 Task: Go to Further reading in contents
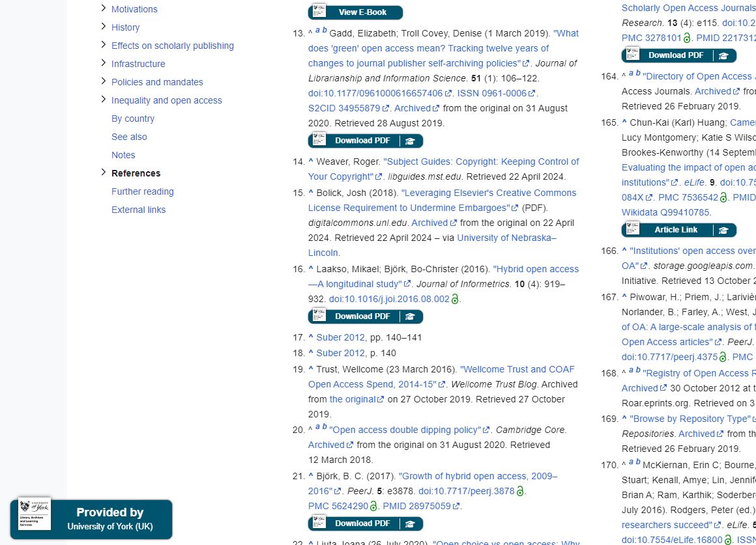tap(142, 191)
